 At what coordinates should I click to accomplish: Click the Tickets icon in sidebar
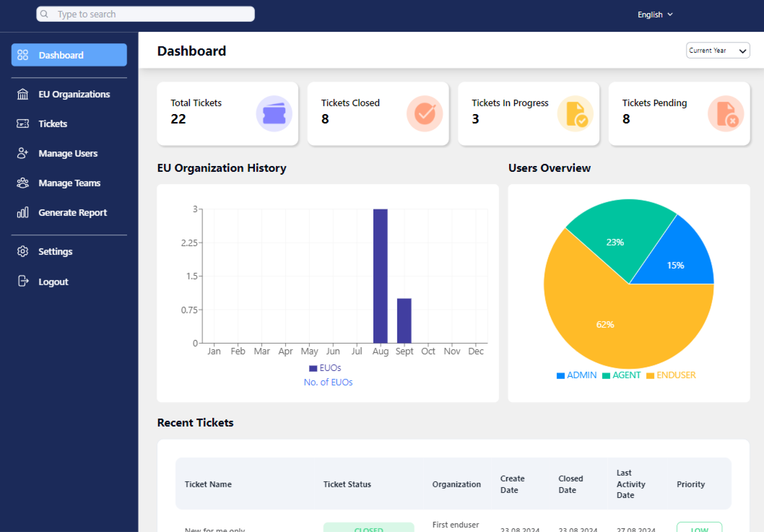23,124
